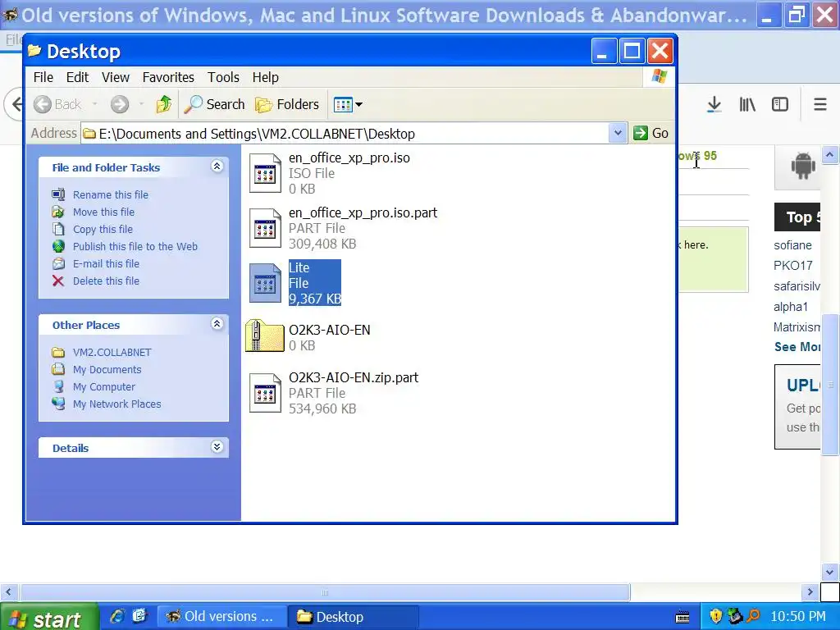Select the Lite file icon
The height and width of the screenshot is (630, 840).
pyautogui.click(x=265, y=283)
